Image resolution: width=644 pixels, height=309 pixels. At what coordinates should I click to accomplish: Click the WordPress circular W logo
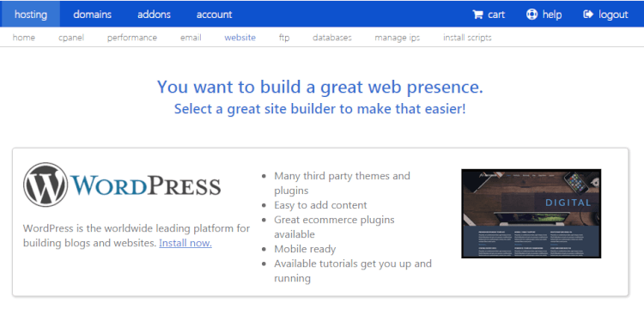pyautogui.click(x=46, y=185)
